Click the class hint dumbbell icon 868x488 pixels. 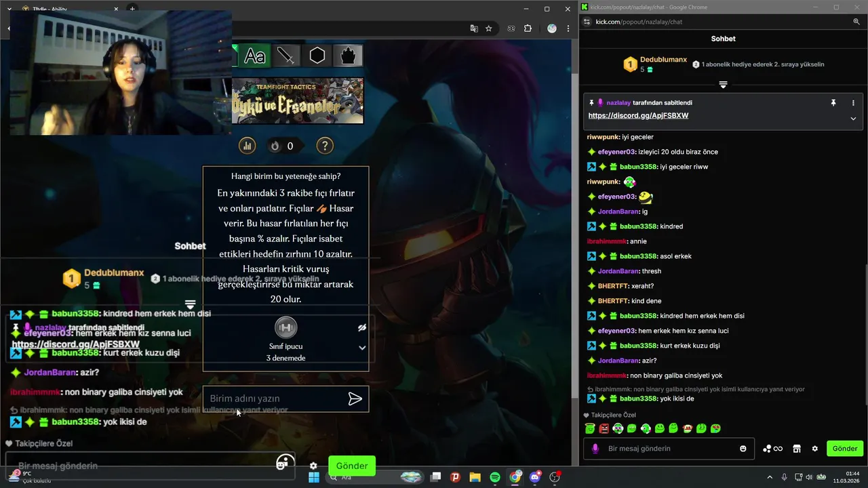coord(285,328)
